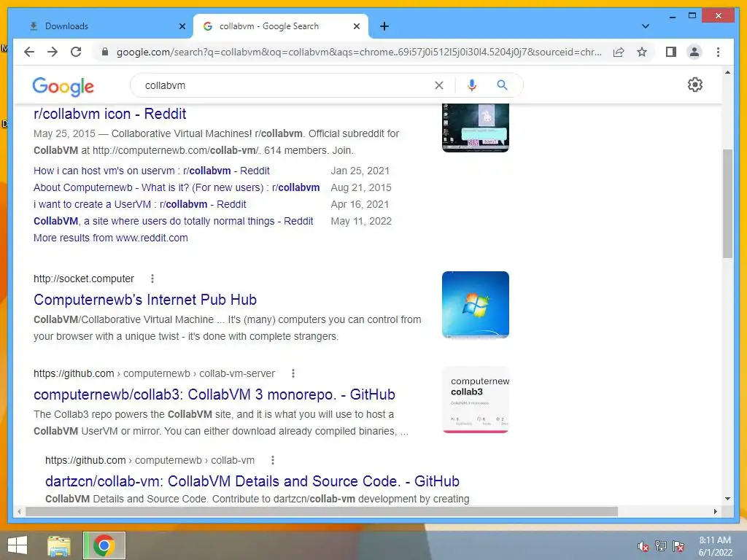The image size is (747, 560).
Task: Click More results from www.reddit.com
Action: (x=111, y=238)
